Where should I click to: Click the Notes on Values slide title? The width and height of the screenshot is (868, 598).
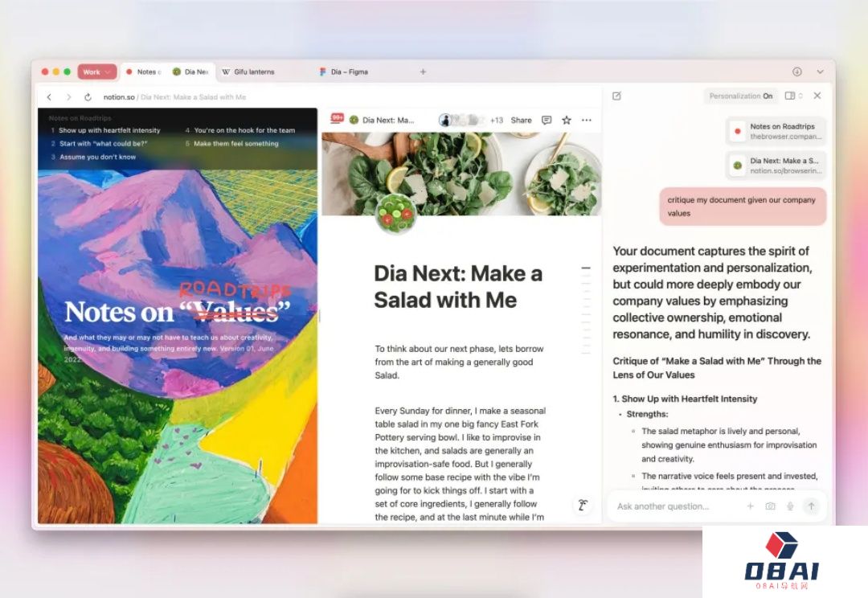coord(177,311)
